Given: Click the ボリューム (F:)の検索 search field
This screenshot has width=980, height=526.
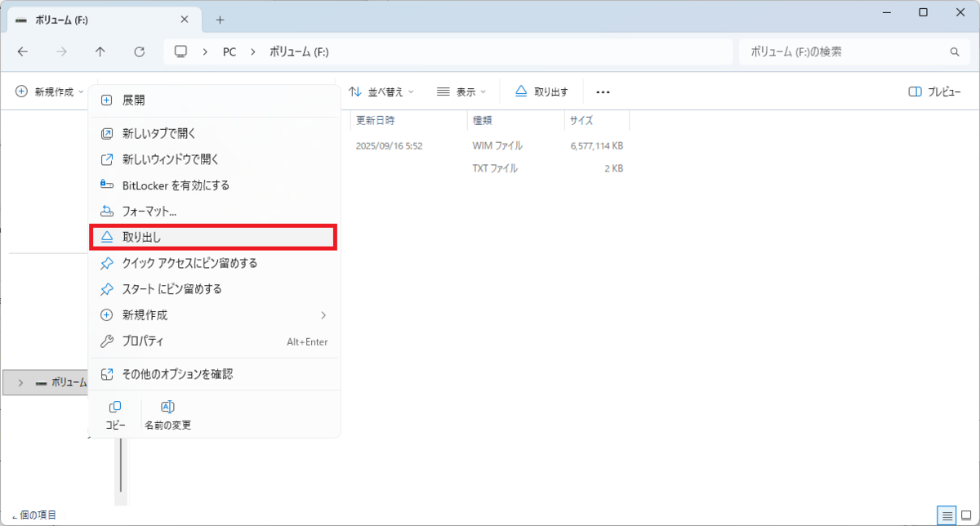Looking at the screenshot, I should coord(853,51).
